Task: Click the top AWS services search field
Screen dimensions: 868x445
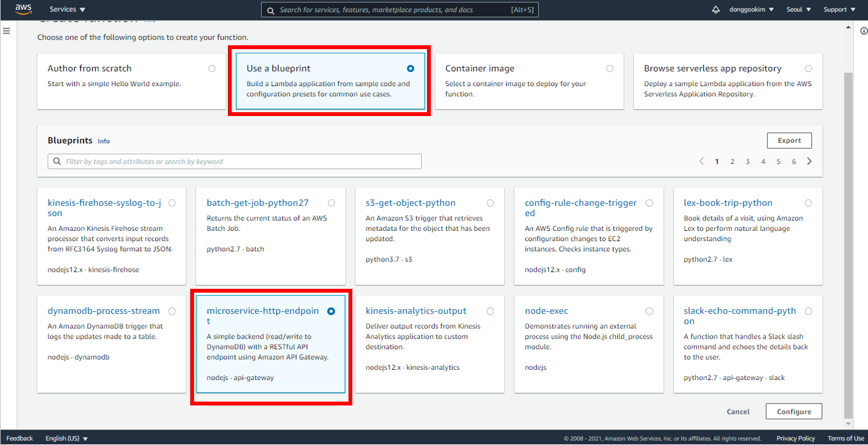Action: pos(400,10)
